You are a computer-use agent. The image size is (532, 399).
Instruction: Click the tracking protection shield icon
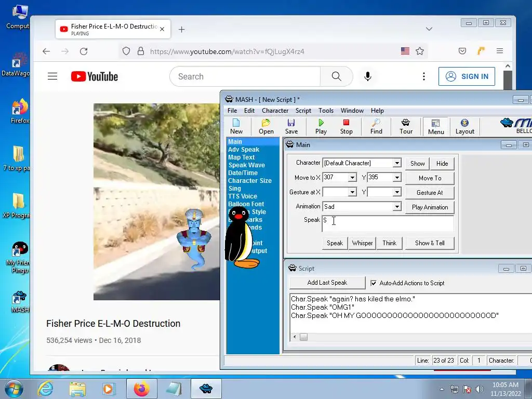(x=126, y=51)
